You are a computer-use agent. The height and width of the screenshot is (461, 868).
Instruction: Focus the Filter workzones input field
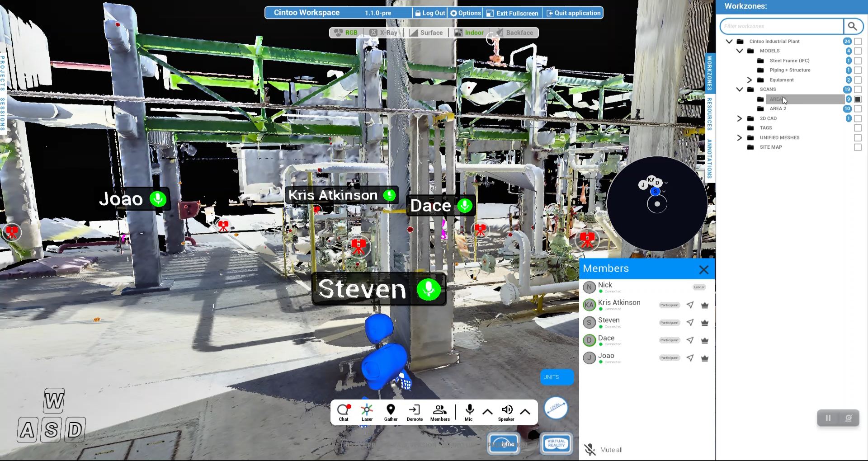coord(782,26)
